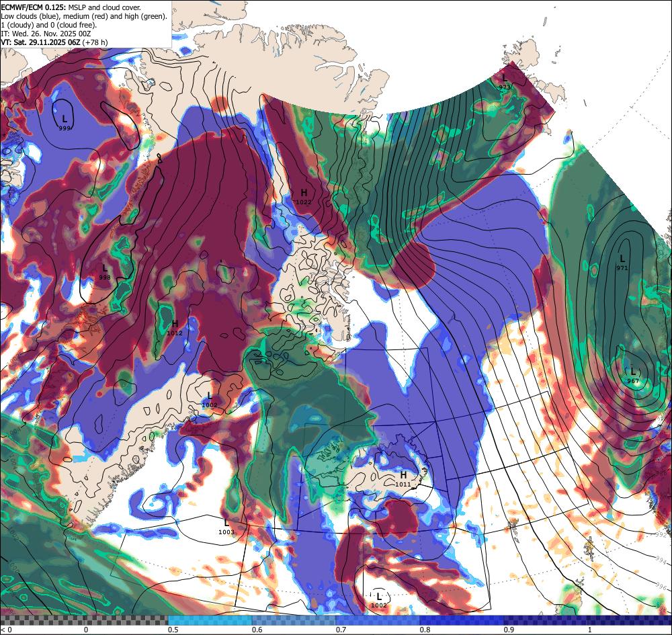Click the 'Low clouds (blue), medium (red)' legend line
The image size is (672, 635).
pyautogui.click(x=83, y=16)
